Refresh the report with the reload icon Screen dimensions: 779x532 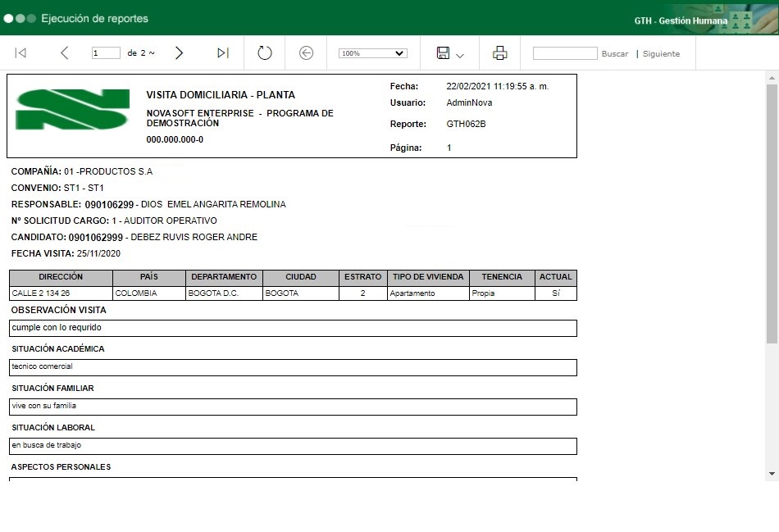pos(264,53)
